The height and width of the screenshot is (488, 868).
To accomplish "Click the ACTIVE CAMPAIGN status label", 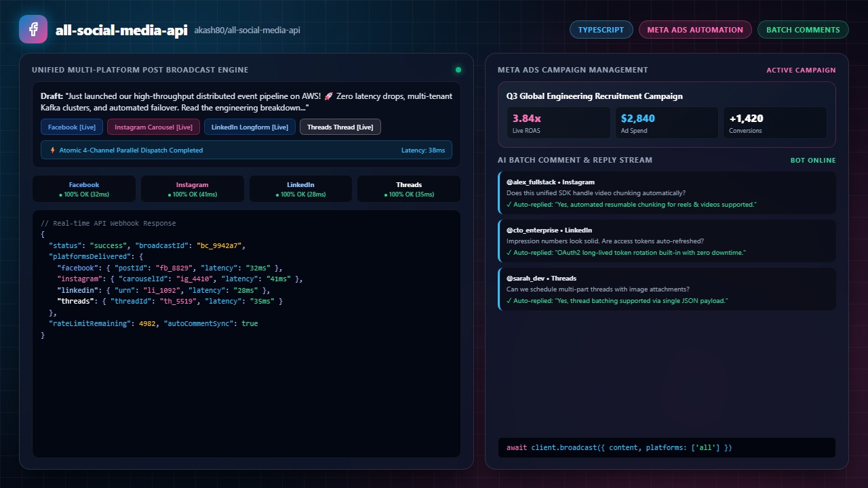I will click(801, 70).
